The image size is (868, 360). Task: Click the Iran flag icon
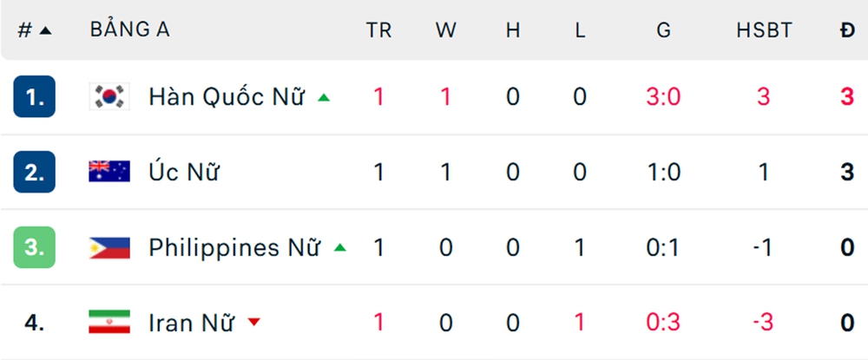tap(109, 323)
